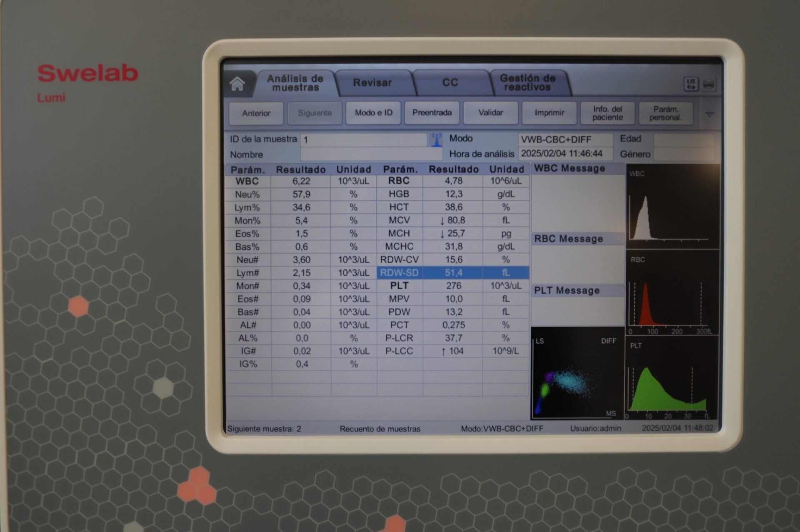Open the Revisar tab

(372, 83)
